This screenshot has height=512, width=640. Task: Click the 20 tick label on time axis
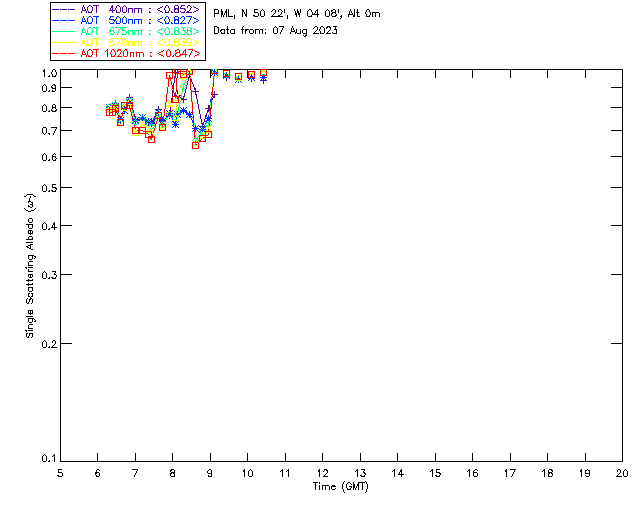coord(622,473)
